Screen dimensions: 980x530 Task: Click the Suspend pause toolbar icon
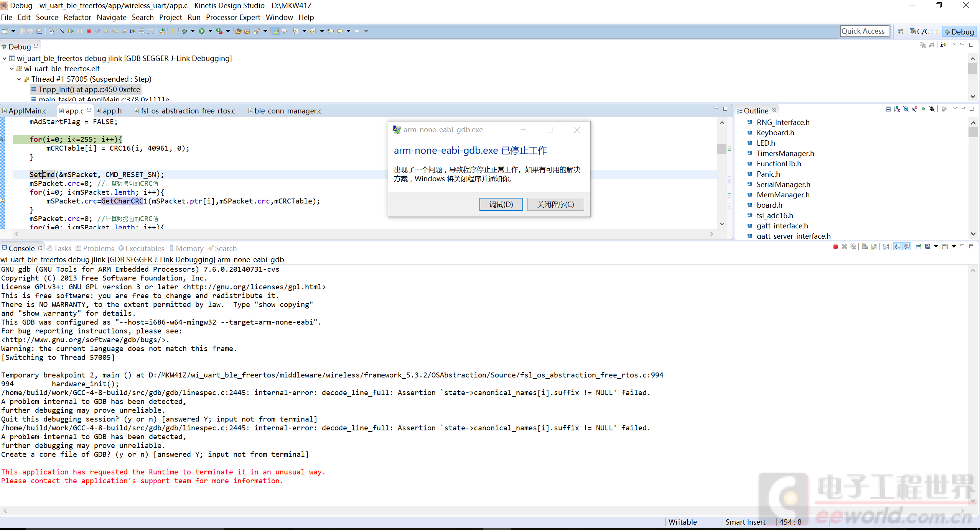click(80, 31)
